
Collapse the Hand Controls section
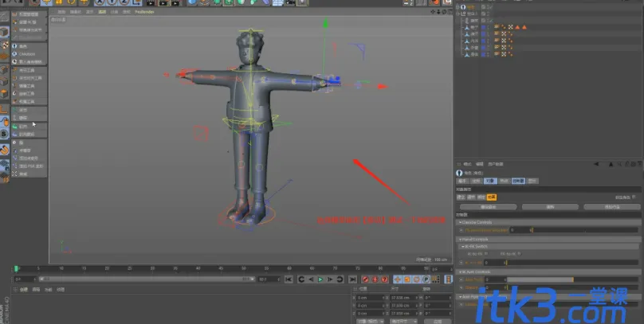[x=461, y=239]
